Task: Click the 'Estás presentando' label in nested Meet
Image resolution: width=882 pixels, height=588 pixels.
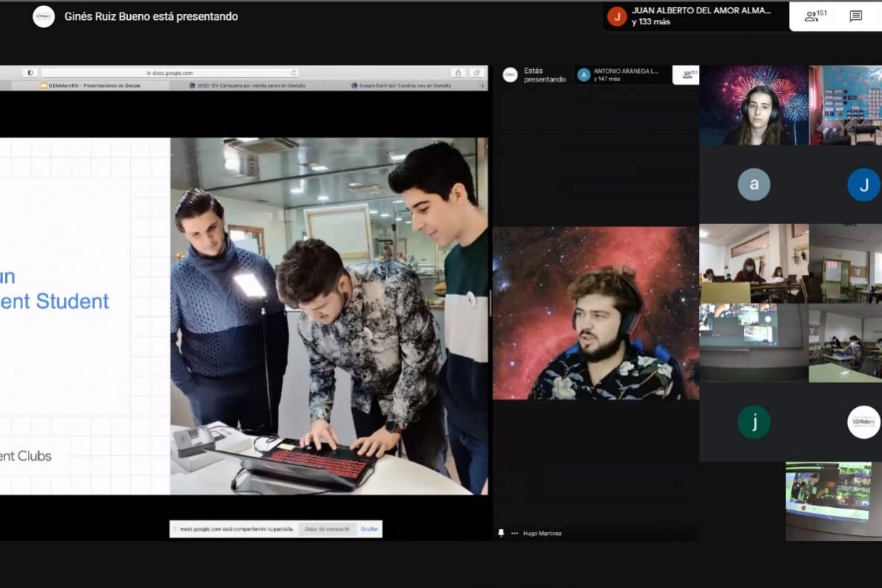Action: [x=545, y=75]
